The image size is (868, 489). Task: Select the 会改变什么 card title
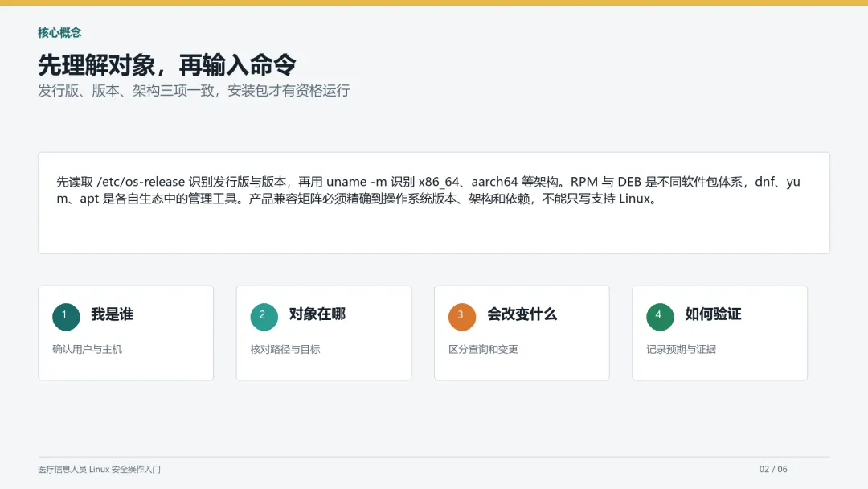[x=522, y=314]
